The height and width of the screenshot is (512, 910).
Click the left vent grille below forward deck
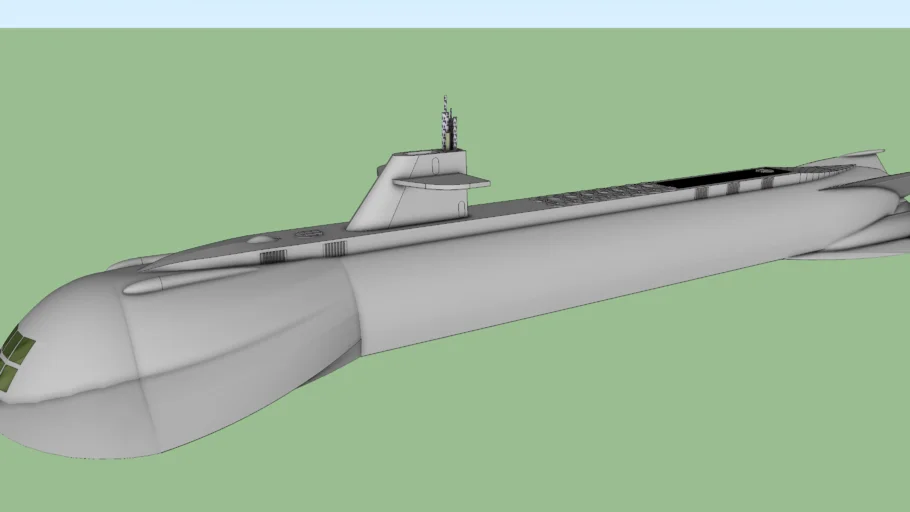click(x=272, y=257)
